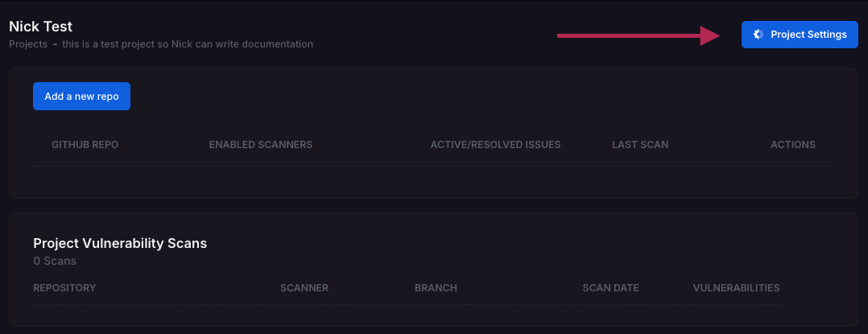The image size is (868, 334).
Task: Sort scans by REPOSITORY column header
Action: pos(64,288)
